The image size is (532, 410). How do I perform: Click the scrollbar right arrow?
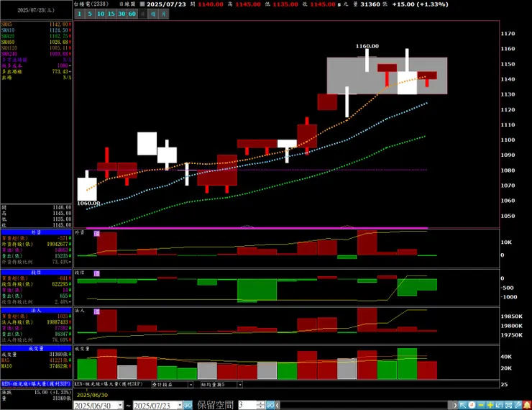pos(455,405)
